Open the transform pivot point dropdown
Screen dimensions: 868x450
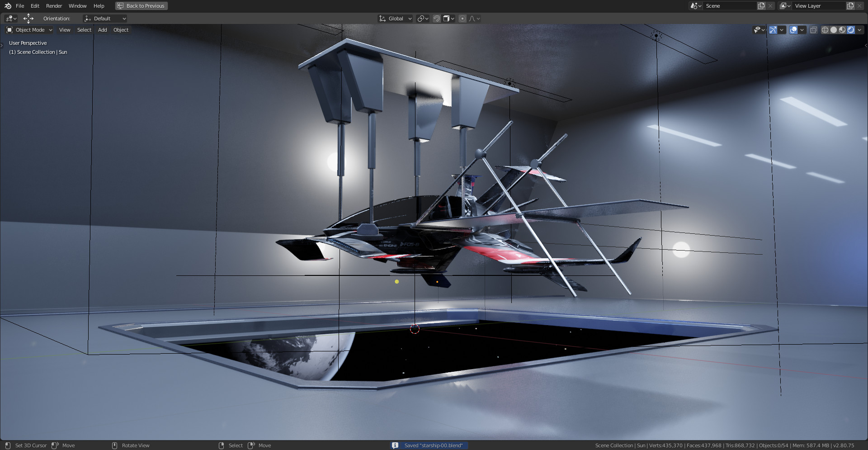pyautogui.click(x=423, y=19)
